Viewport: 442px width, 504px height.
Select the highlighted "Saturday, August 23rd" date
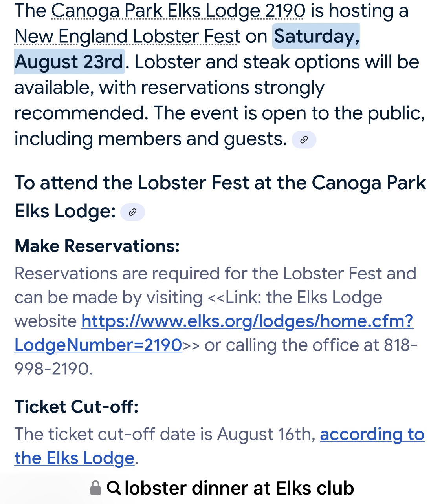pos(187,49)
